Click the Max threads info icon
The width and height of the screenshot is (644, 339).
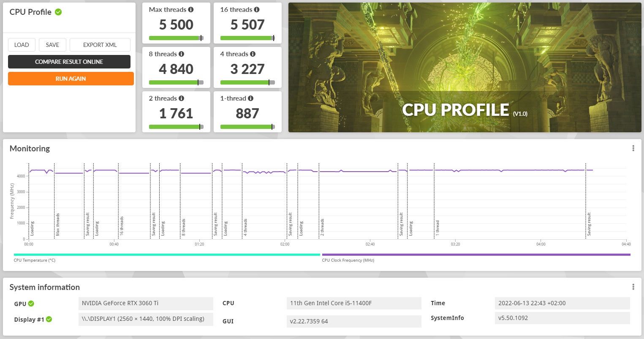[191, 9]
